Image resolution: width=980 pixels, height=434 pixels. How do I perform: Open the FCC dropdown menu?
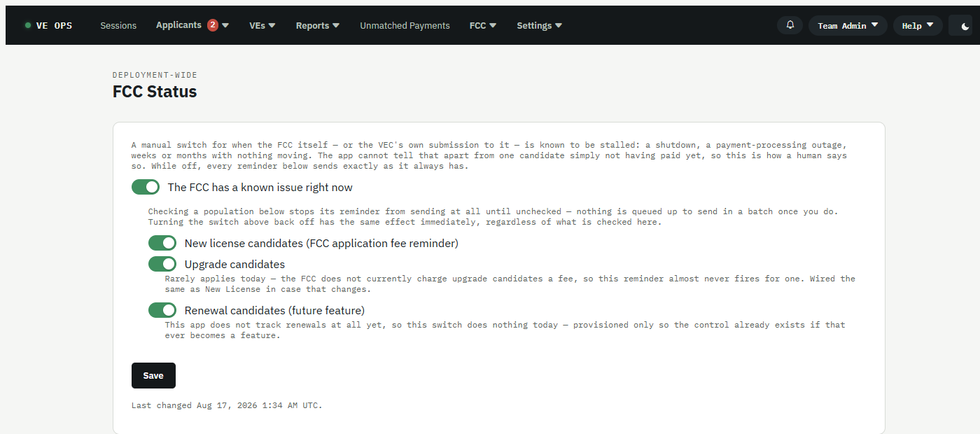(483, 25)
